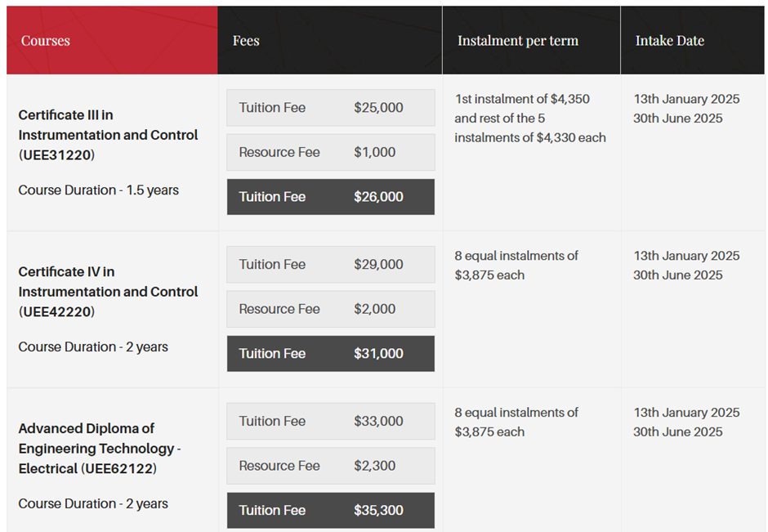Click the UEE42220 course code
The height and width of the screenshot is (532, 768).
coord(56,311)
